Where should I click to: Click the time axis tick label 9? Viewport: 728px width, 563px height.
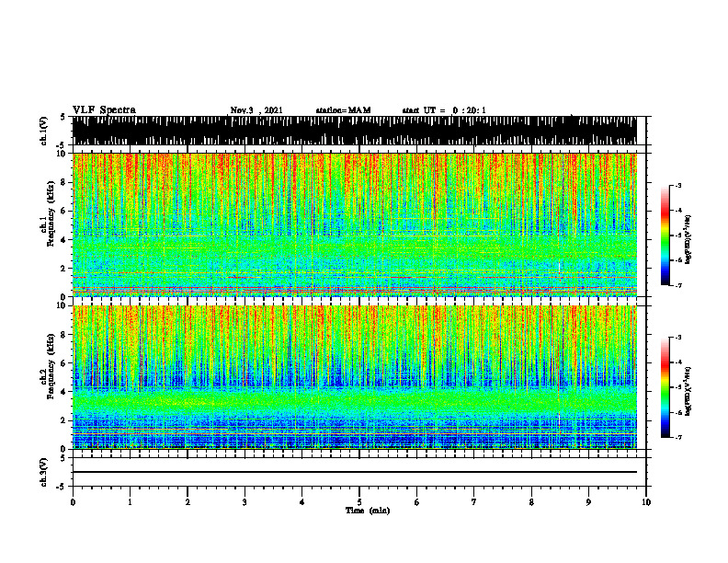point(588,502)
